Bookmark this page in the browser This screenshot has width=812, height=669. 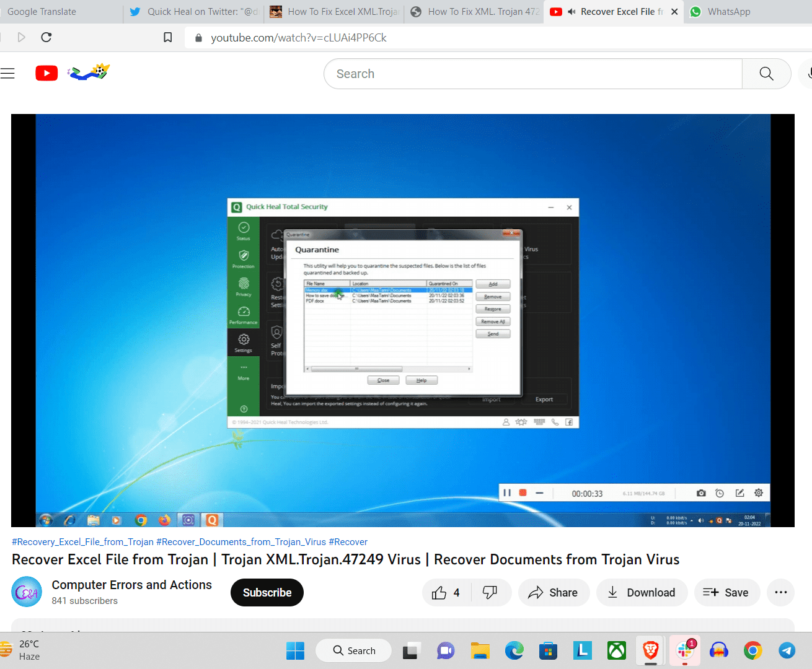coord(167,37)
